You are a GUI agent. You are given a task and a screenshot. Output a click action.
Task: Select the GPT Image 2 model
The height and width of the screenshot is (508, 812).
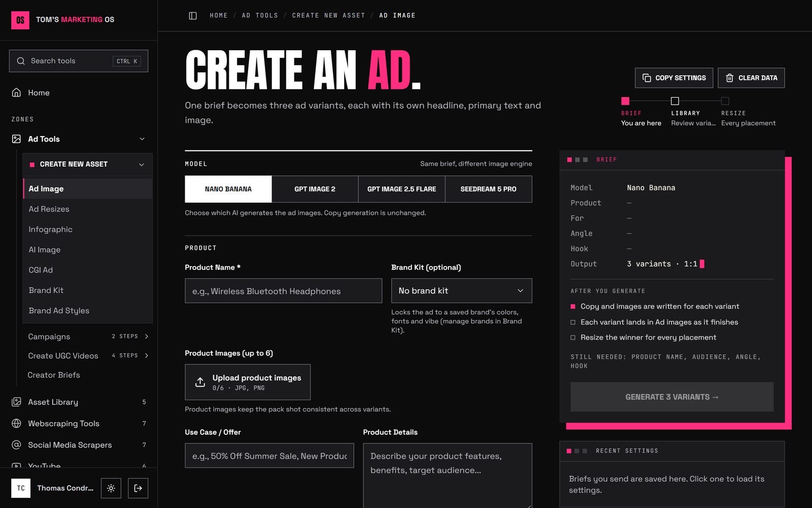click(x=315, y=189)
